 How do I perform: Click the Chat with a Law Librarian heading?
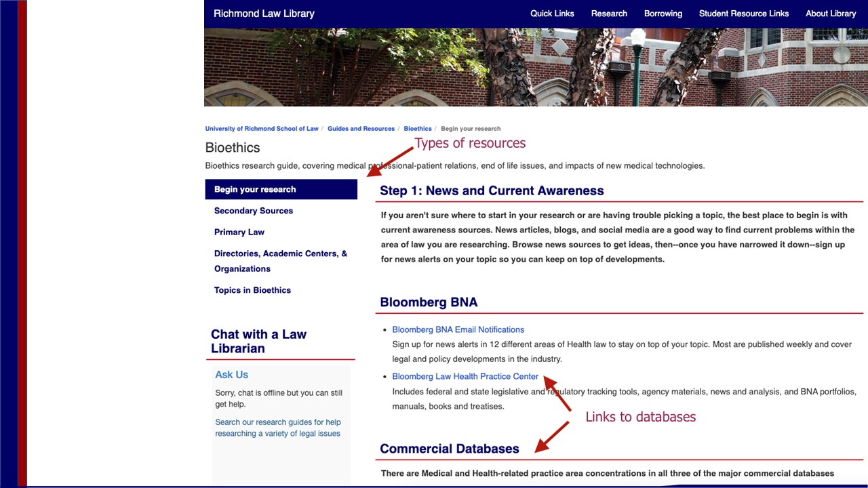[258, 341]
